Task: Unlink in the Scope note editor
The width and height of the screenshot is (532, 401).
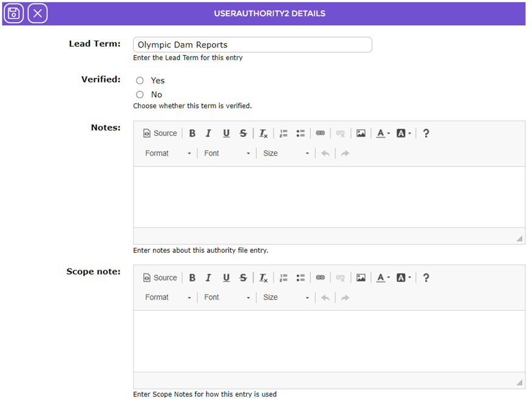Action: 340,278
